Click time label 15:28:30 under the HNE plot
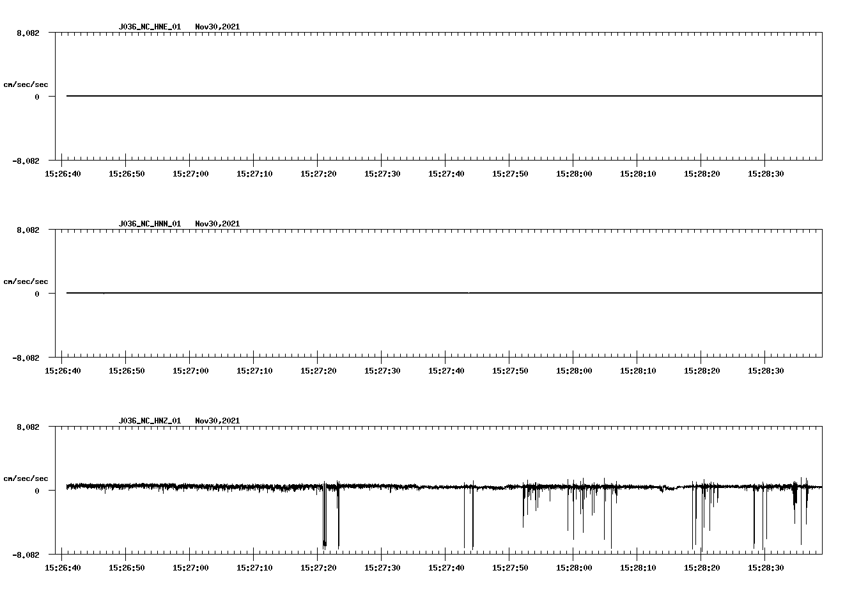Screen dimensions: 868x591 pos(766,174)
